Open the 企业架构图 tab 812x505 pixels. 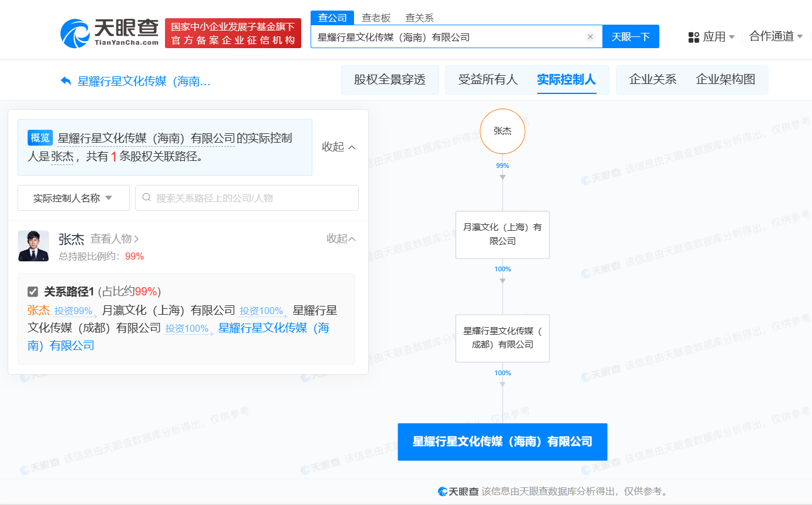[726, 80]
